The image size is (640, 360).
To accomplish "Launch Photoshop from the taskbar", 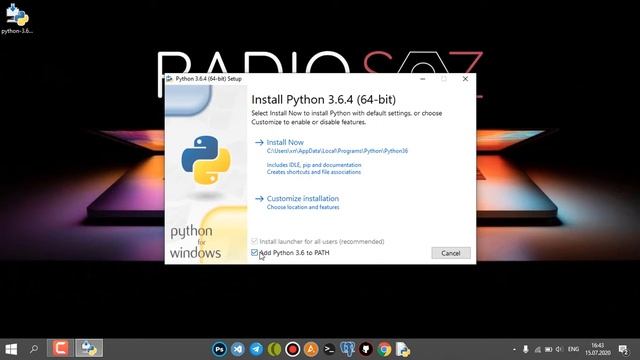I will pyautogui.click(x=219, y=349).
